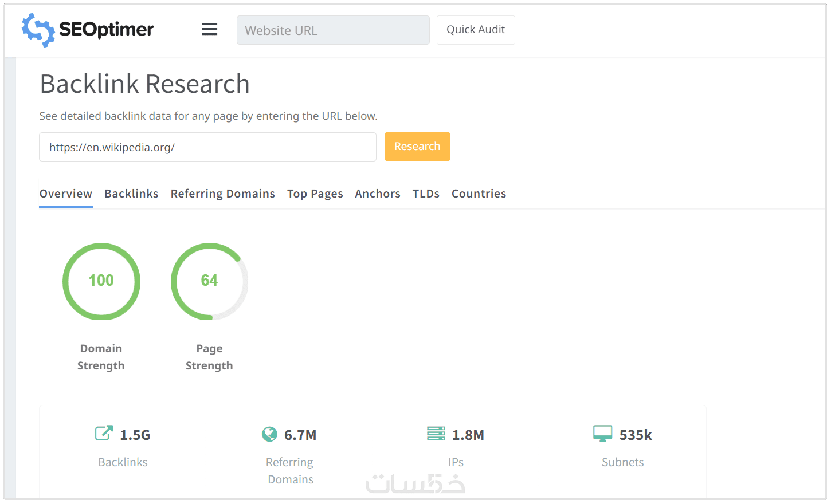This screenshot has width=831, height=504.
Task: Open the hamburger navigation menu
Action: click(210, 29)
